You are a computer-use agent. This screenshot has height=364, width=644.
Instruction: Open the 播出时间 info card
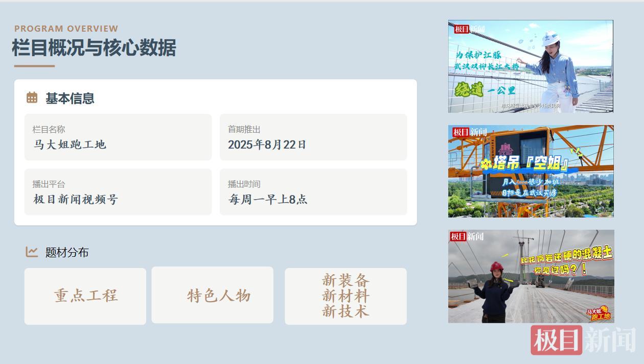[x=313, y=192]
